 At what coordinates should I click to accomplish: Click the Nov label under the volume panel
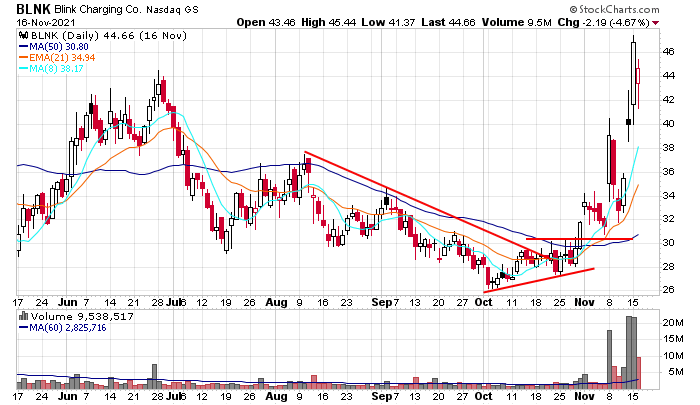coord(584,397)
